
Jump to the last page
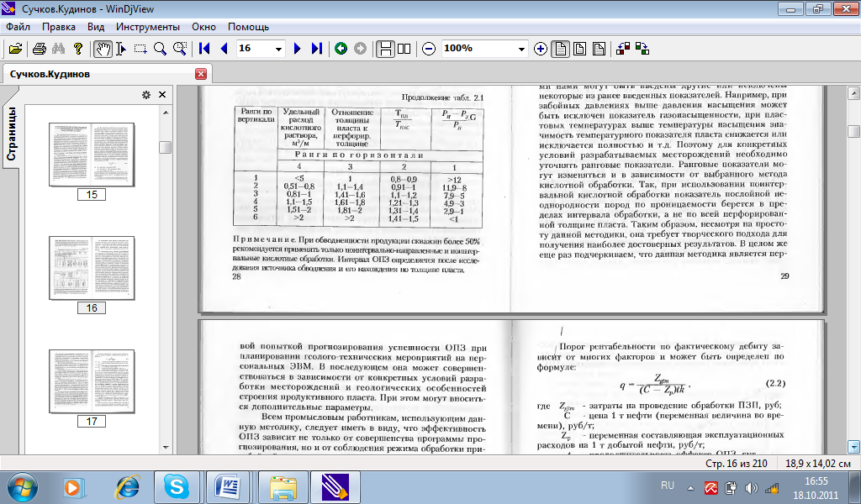point(317,49)
